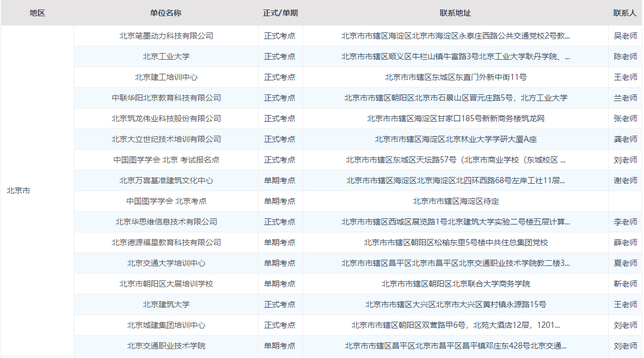The image size is (644, 358).
Task: Click the 正式/单期 column header
Action: 280,13
